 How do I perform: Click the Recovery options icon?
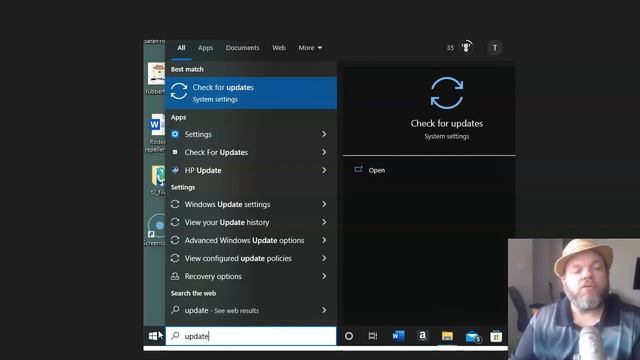pyautogui.click(x=175, y=276)
